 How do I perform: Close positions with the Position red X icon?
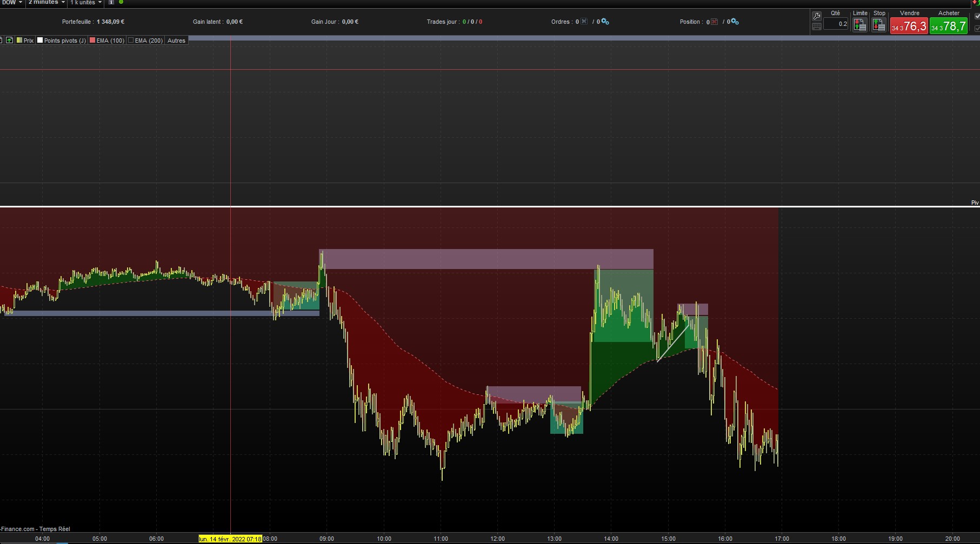[715, 22]
